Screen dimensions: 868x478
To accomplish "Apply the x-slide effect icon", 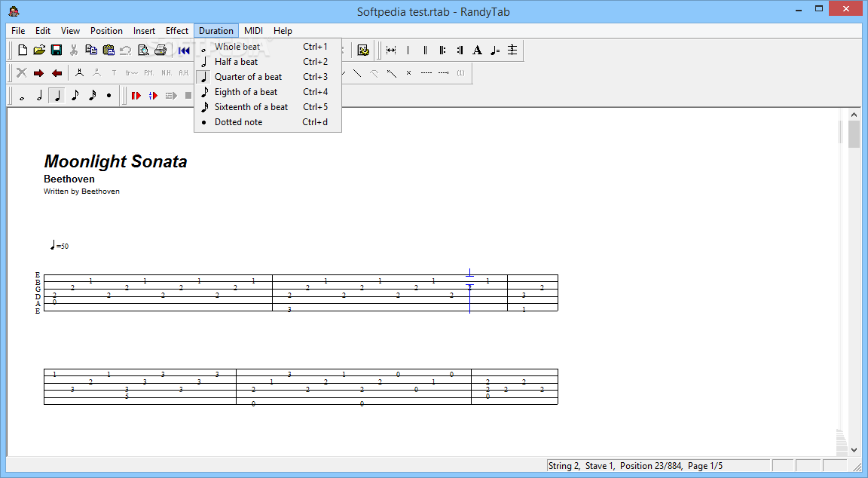I will pyautogui.click(x=391, y=73).
